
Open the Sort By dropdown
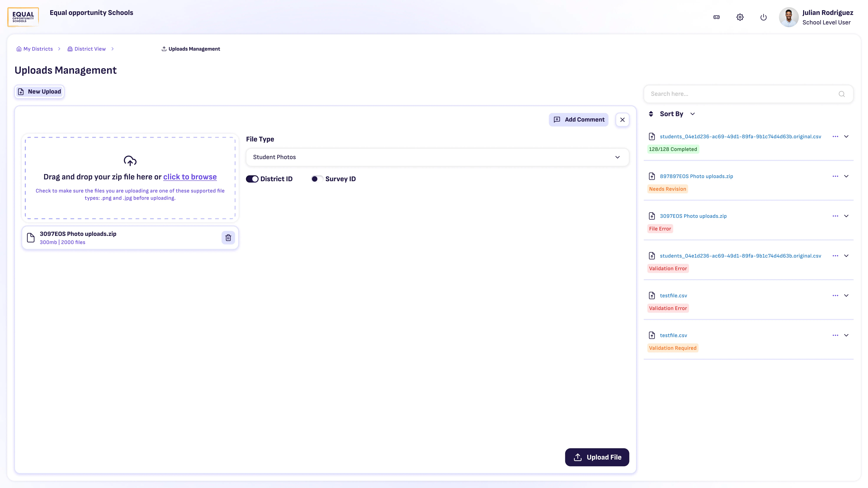pos(677,114)
